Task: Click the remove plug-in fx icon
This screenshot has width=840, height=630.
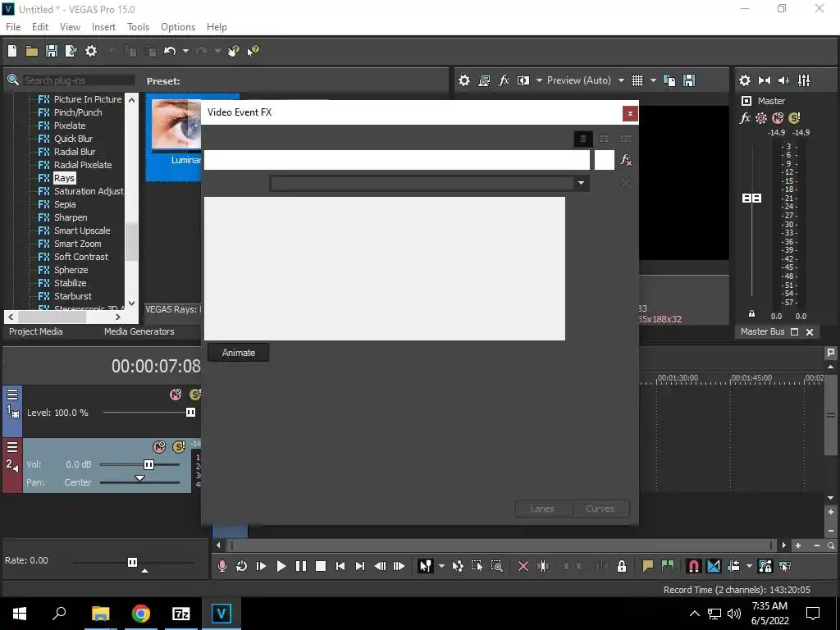Action: 626,160
